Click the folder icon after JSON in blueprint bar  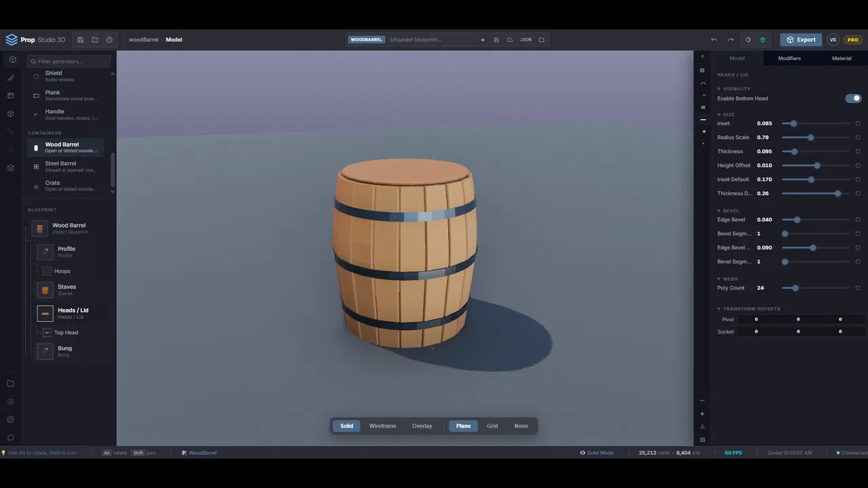click(542, 40)
